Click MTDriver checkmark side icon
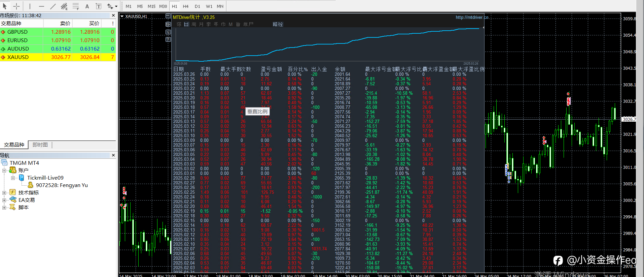This screenshot has height=277, width=644. pyautogui.click(x=168, y=32)
